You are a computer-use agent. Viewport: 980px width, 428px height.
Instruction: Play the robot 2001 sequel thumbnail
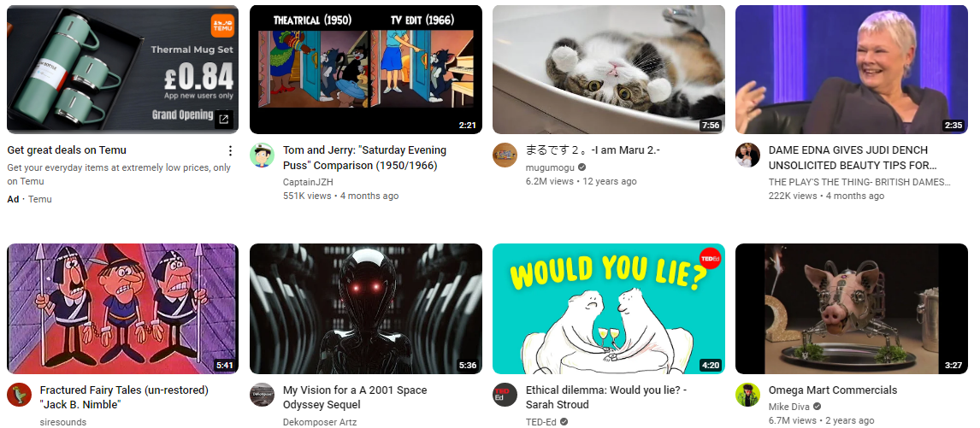[366, 308]
